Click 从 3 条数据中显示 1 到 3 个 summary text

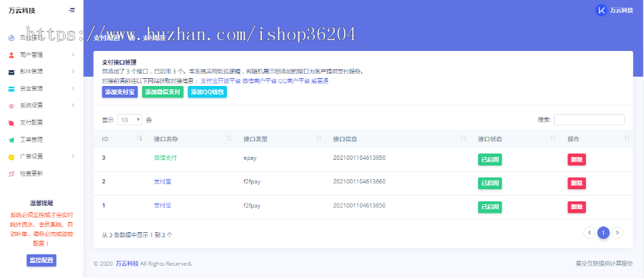click(137, 235)
